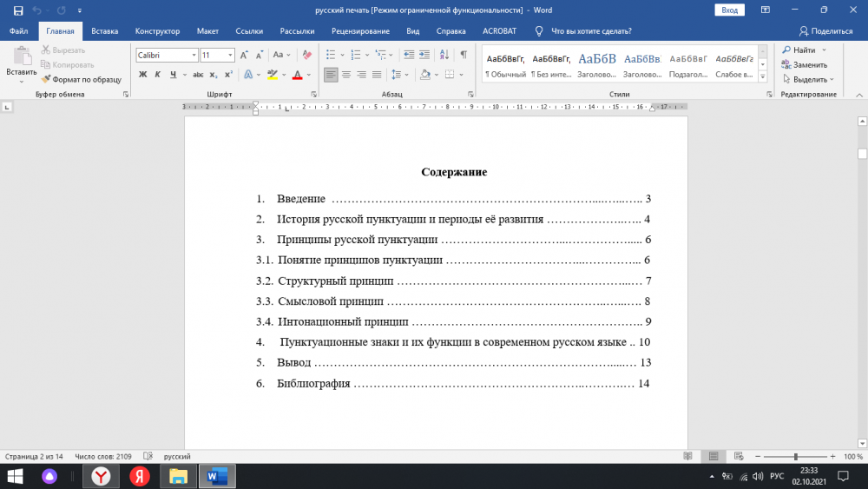This screenshot has width=868, height=489.
Task: Click the font color red swatch button
Action: tap(297, 75)
